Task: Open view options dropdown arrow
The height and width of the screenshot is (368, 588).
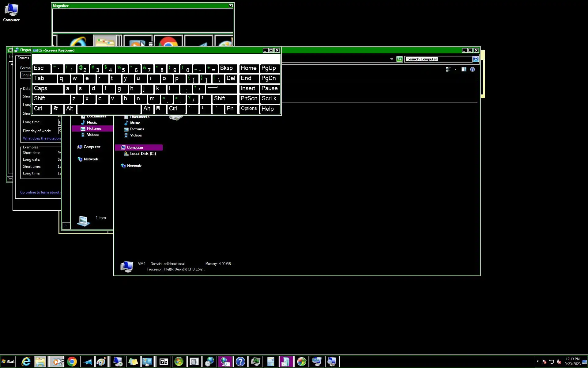Action: pos(456,70)
